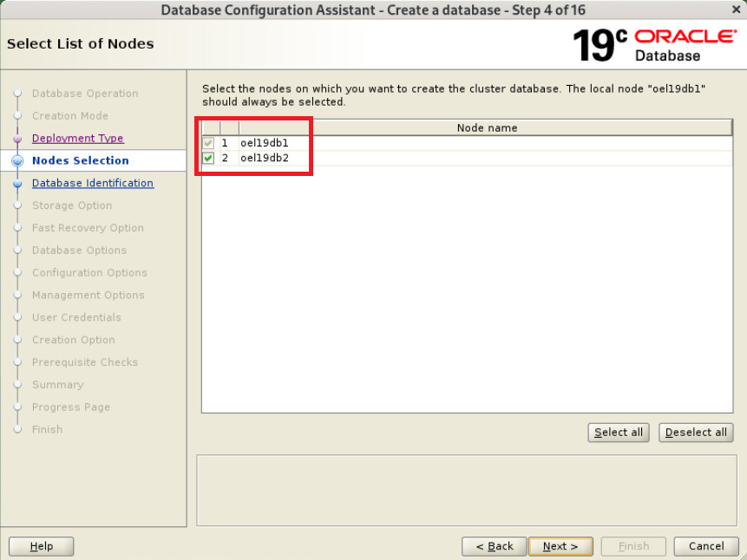
Task: Click the User Credentials step
Action: pyautogui.click(x=76, y=317)
